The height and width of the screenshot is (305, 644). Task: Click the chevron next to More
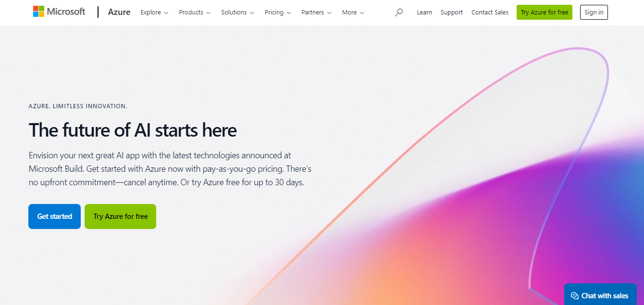[361, 13]
